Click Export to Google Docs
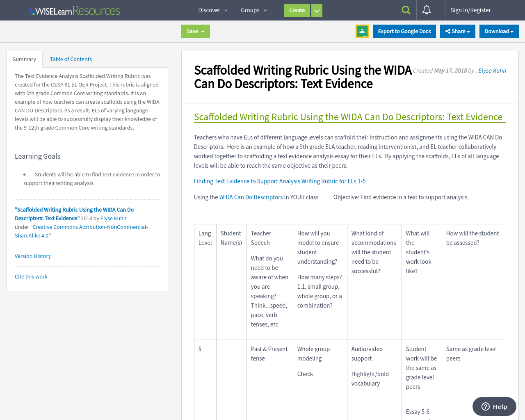 click(x=404, y=31)
